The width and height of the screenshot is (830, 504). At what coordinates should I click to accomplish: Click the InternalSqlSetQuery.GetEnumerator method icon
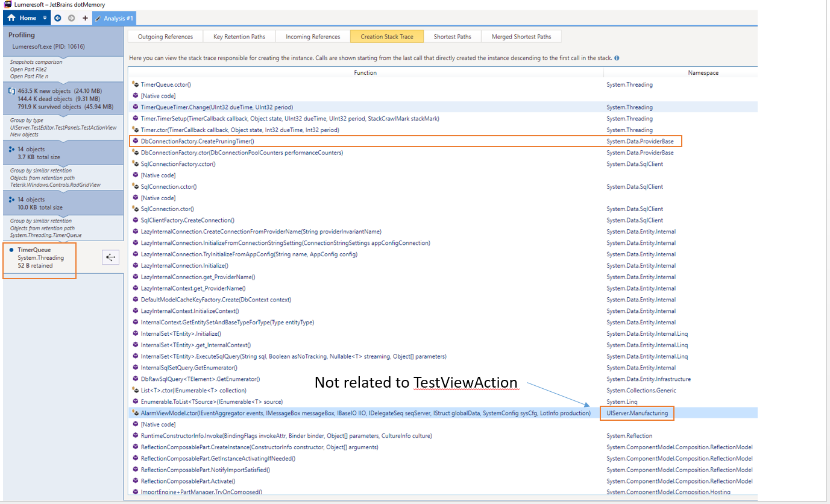pyautogui.click(x=136, y=368)
